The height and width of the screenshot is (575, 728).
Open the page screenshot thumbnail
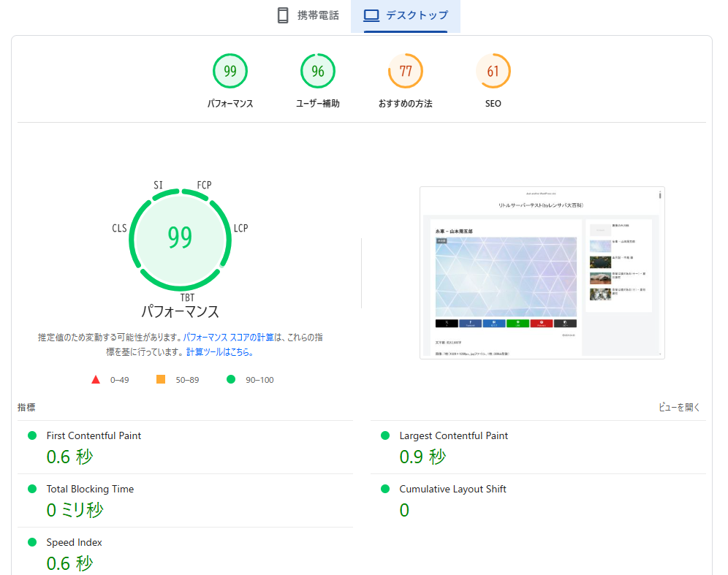point(542,273)
